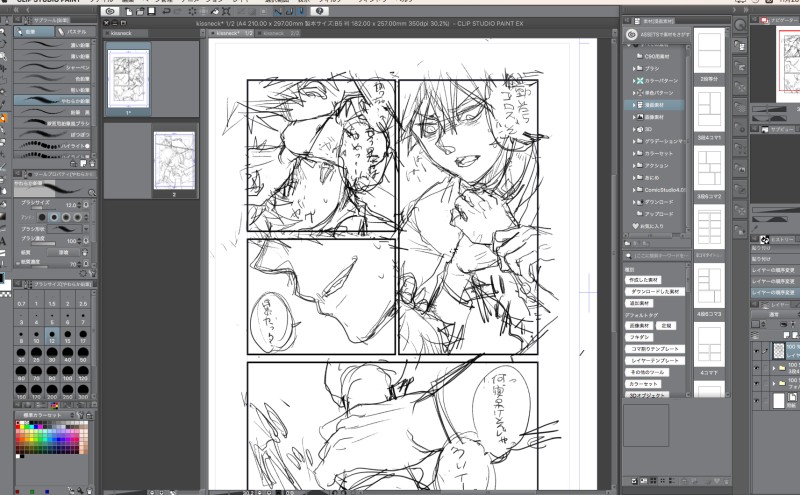Select the 50 brush size preset
The width and height of the screenshot is (800, 495).
pyautogui.click(x=83, y=354)
